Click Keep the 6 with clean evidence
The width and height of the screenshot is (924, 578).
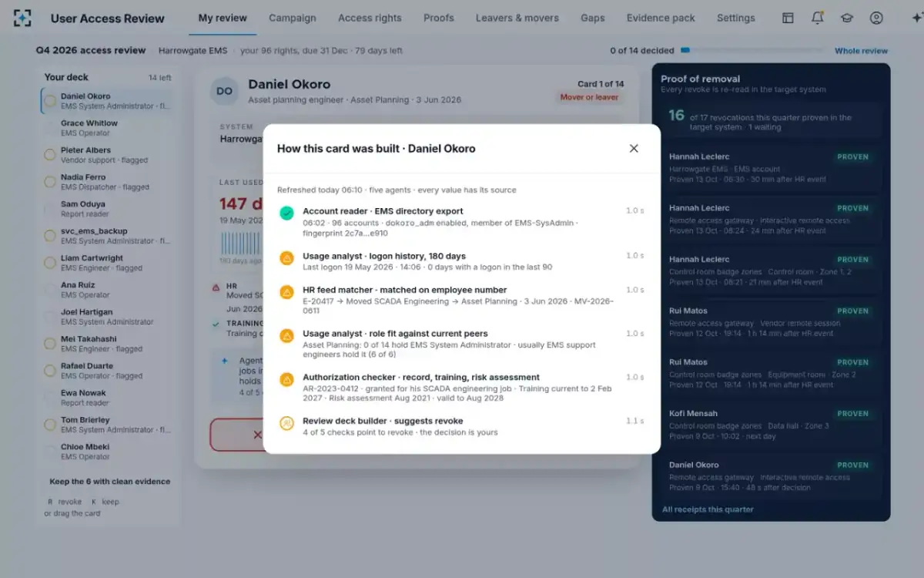(x=110, y=482)
